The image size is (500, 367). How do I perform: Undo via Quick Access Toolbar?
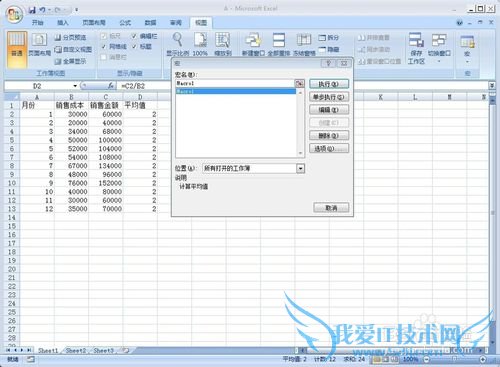coord(42,10)
